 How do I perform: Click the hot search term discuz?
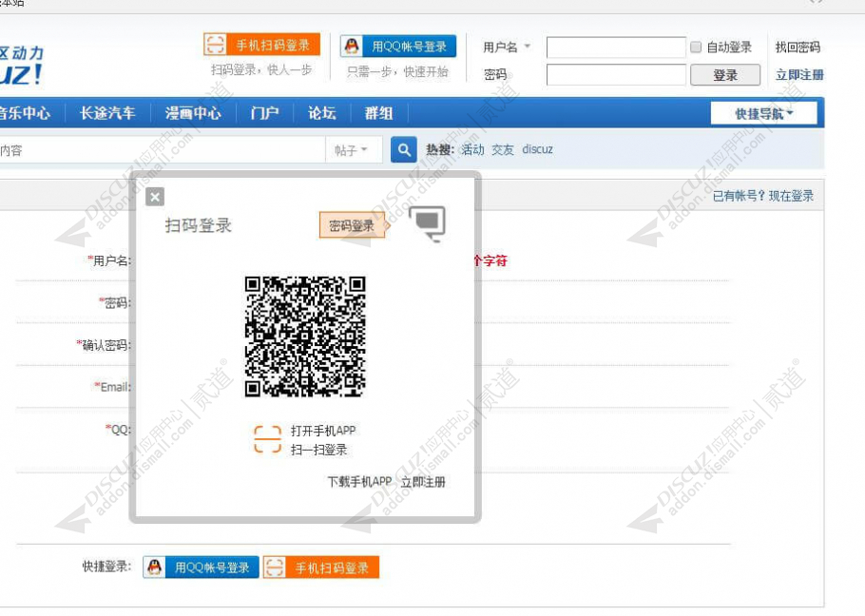[x=537, y=149]
